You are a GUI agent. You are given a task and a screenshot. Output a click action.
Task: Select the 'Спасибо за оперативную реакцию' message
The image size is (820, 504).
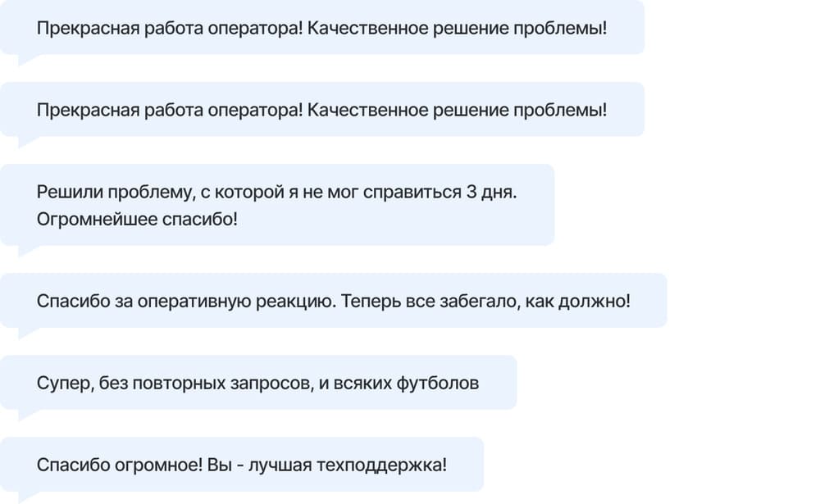point(334,301)
